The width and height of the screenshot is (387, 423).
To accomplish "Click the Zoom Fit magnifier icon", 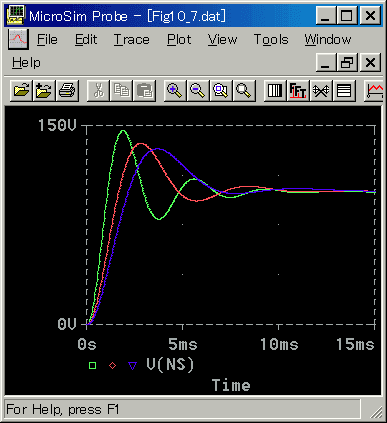I will [244, 90].
